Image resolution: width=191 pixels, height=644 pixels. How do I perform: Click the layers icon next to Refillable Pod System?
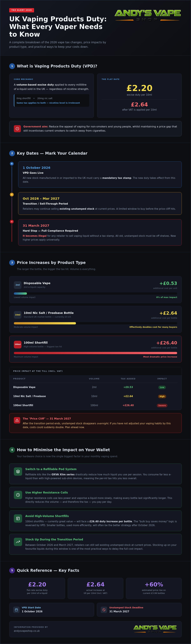point(18,471)
